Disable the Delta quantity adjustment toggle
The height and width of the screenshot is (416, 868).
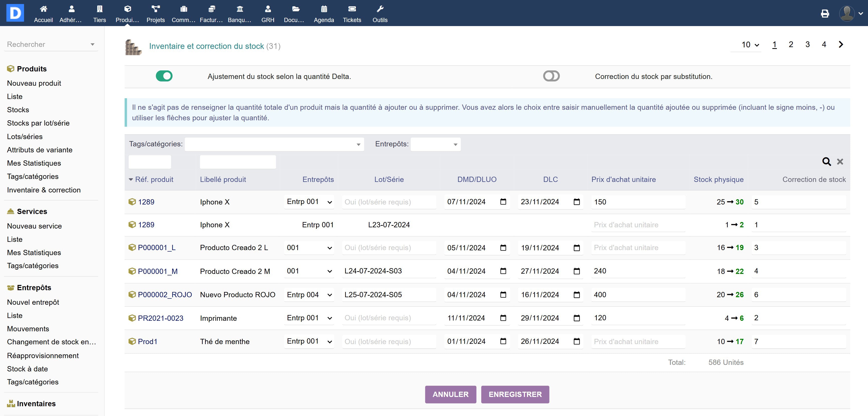click(164, 76)
